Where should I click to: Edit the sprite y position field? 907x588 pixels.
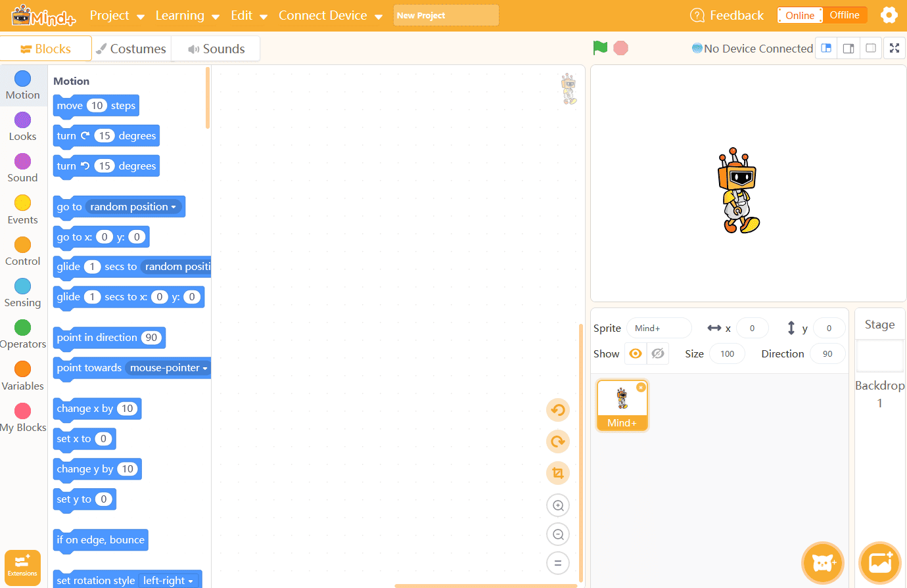[x=829, y=328]
